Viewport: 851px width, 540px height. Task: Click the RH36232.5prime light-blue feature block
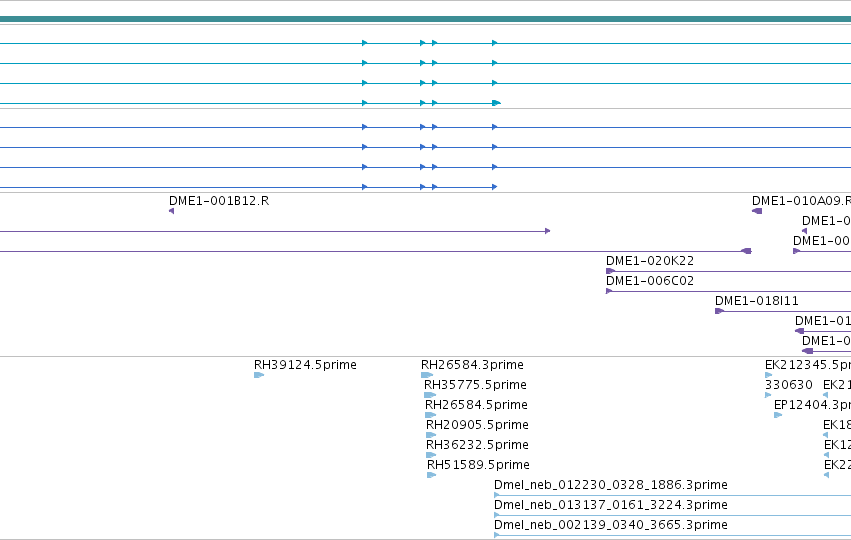point(431,455)
